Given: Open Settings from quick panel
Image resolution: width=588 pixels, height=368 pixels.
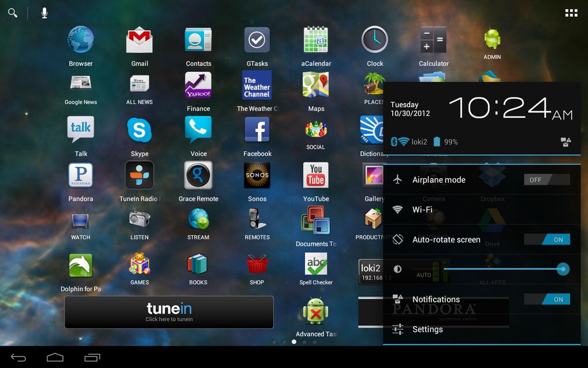Looking at the screenshot, I should click(482, 329).
